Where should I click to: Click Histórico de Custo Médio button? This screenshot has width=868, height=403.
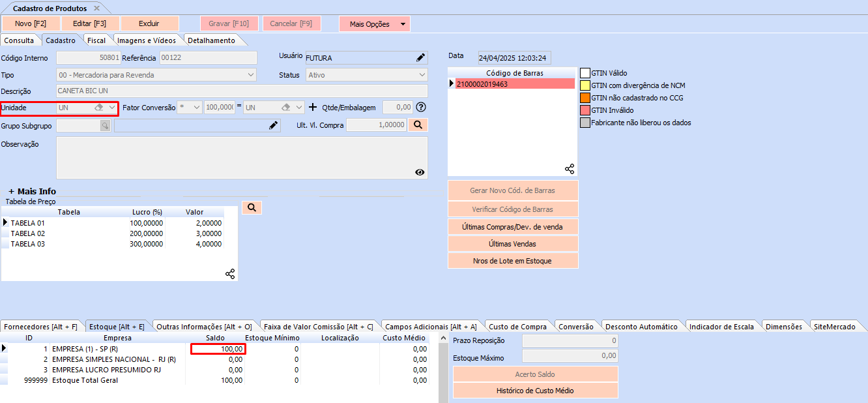(x=535, y=391)
